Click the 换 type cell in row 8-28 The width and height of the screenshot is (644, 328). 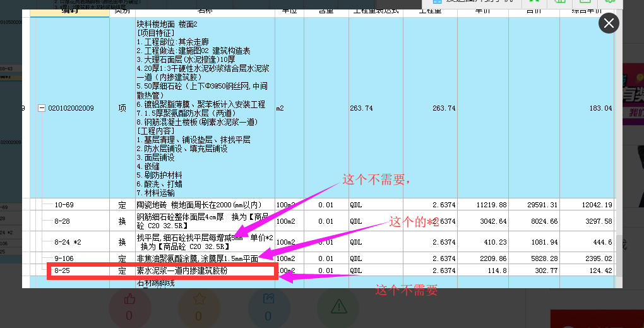[x=122, y=221]
